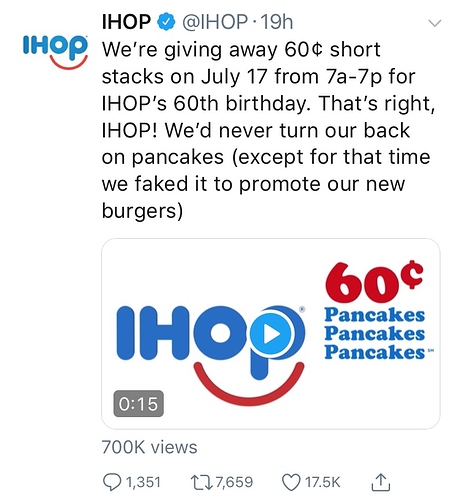The width and height of the screenshot is (460, 500).
Task: Open the @IHOP handle link
Action: (214, 22)
